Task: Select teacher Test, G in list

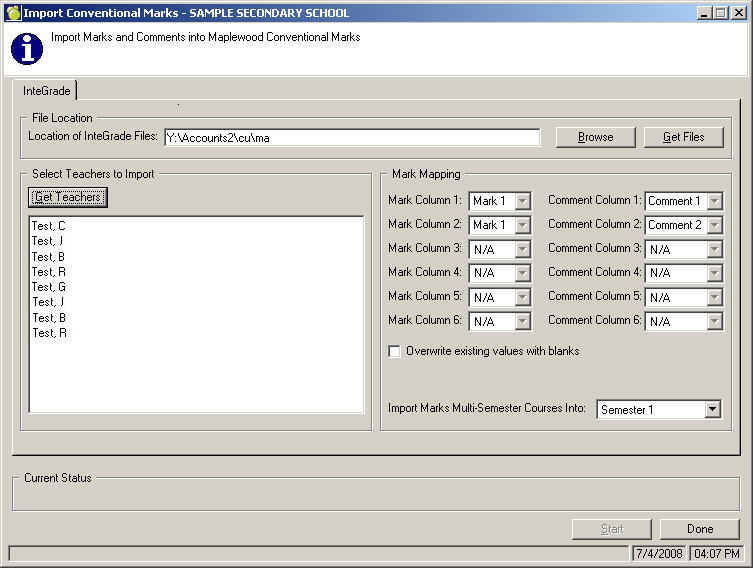Action: 48,287
